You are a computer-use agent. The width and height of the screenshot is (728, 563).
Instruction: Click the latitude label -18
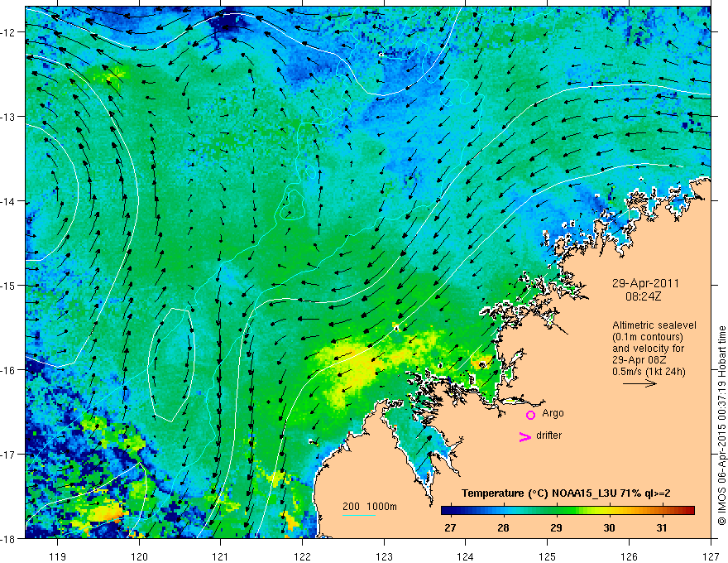(x=7, y=538)
